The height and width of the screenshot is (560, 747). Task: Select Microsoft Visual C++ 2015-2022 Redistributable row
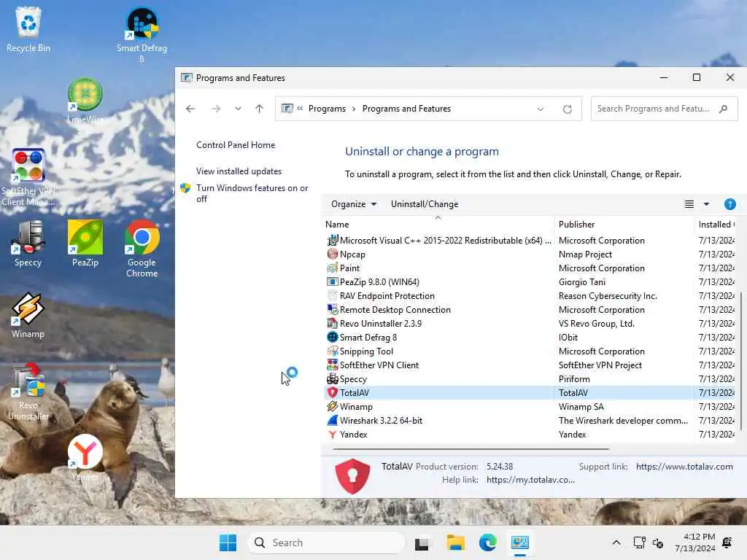pos(529,241)
